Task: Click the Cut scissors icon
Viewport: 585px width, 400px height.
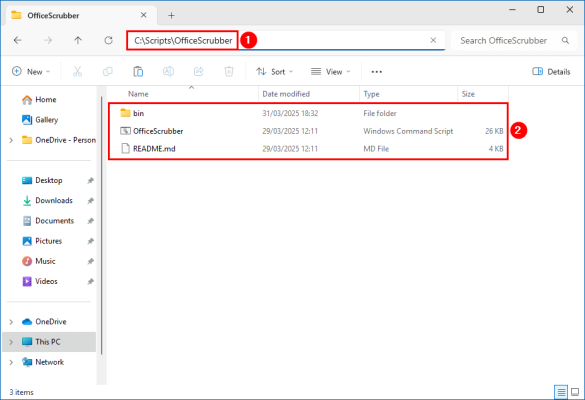Action: (x=77, y=71)
